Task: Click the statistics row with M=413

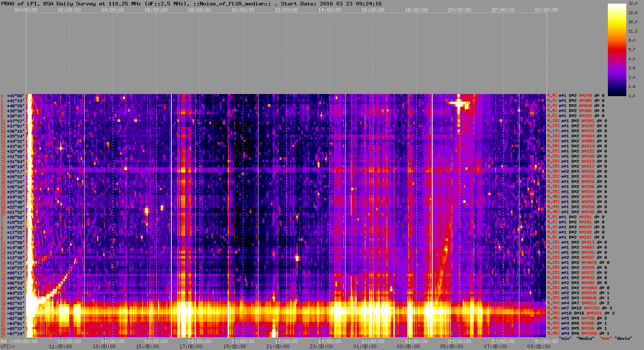Action: (577, 243)
